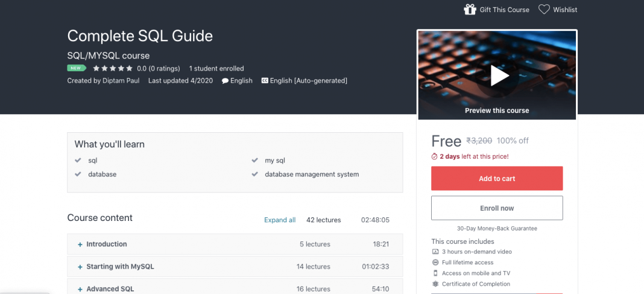
Task: Click the checkmark next to database
Action: click(78, 174)
